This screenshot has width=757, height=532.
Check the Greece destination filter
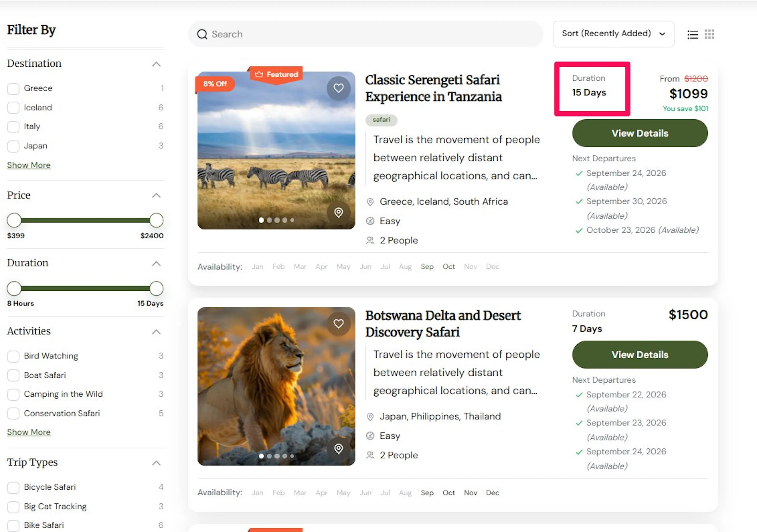(x=13, y=88)
